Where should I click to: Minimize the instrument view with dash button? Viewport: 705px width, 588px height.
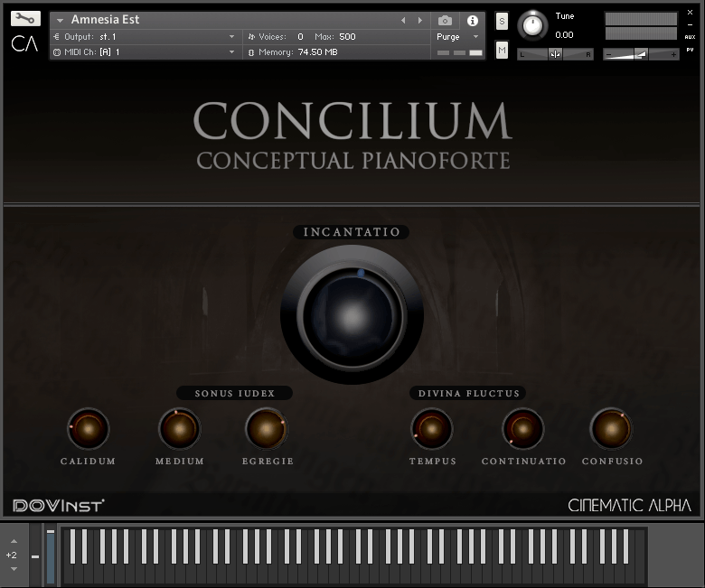click(x=690, y=25)
